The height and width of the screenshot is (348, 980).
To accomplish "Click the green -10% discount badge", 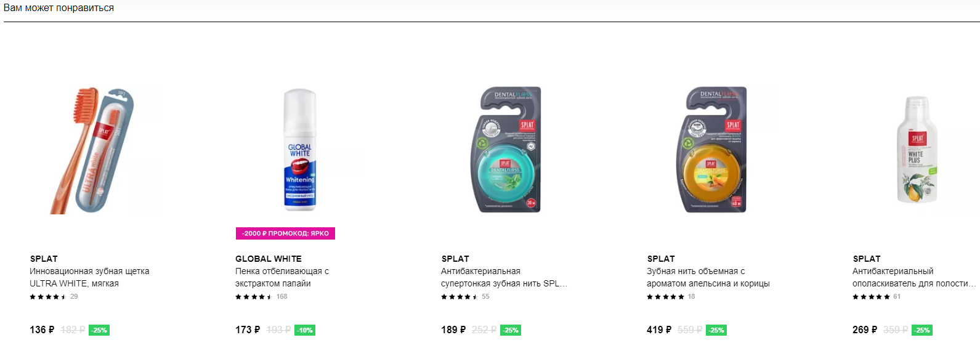I will [305, 330].
